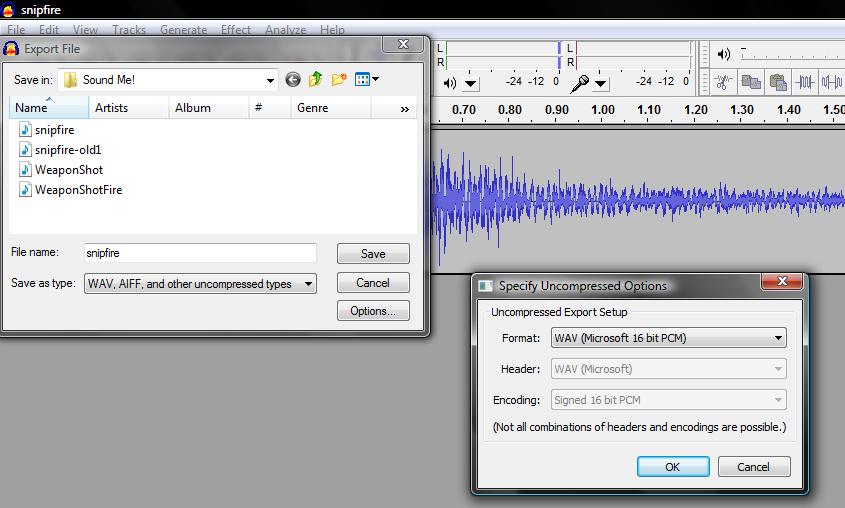This screenshot has height=508, width=845.
Task: Open the Generate menu
Action: click(x=183, y=30)
